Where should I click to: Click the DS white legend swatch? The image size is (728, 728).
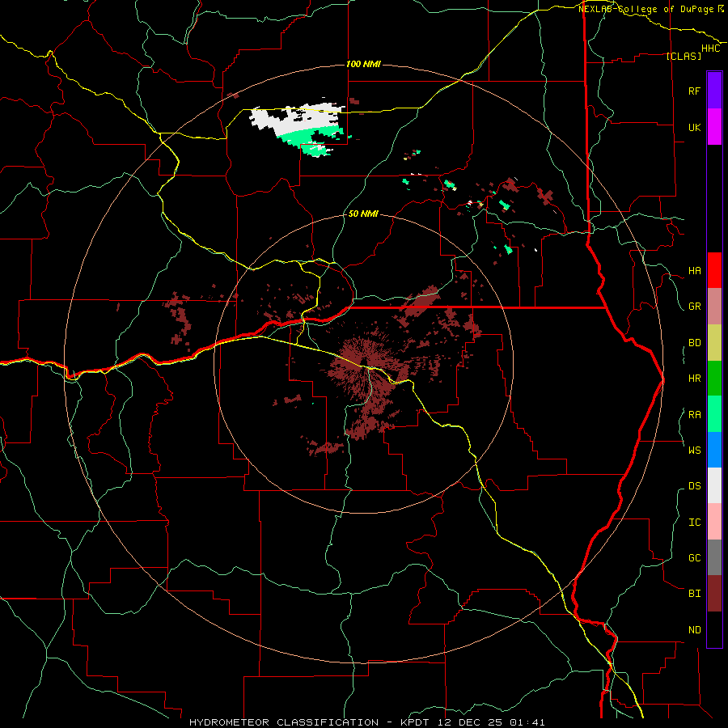pos(714,485)
